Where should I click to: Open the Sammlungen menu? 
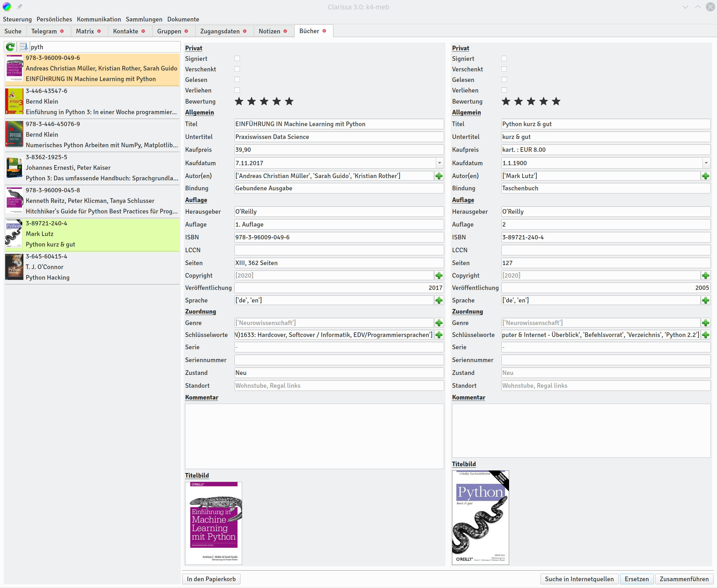pos(144,19)
